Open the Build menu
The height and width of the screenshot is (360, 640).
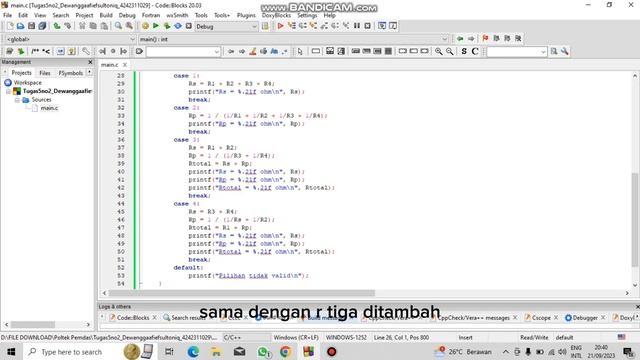click(106, 15)
